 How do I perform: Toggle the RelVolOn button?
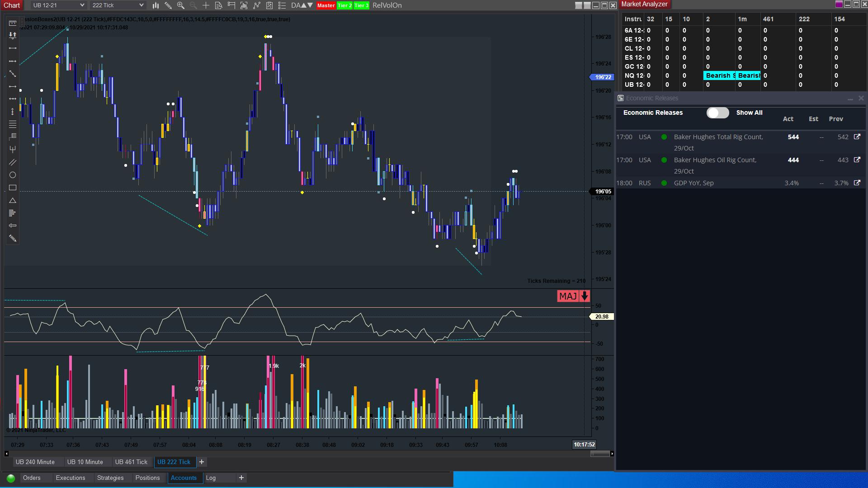[387, 5]
